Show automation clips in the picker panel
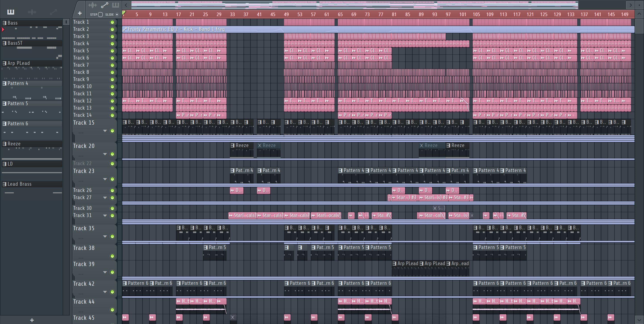 tap(53, 12)
